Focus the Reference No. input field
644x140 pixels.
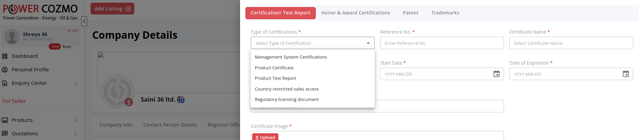pyautogui.click(x=442, y=43)
